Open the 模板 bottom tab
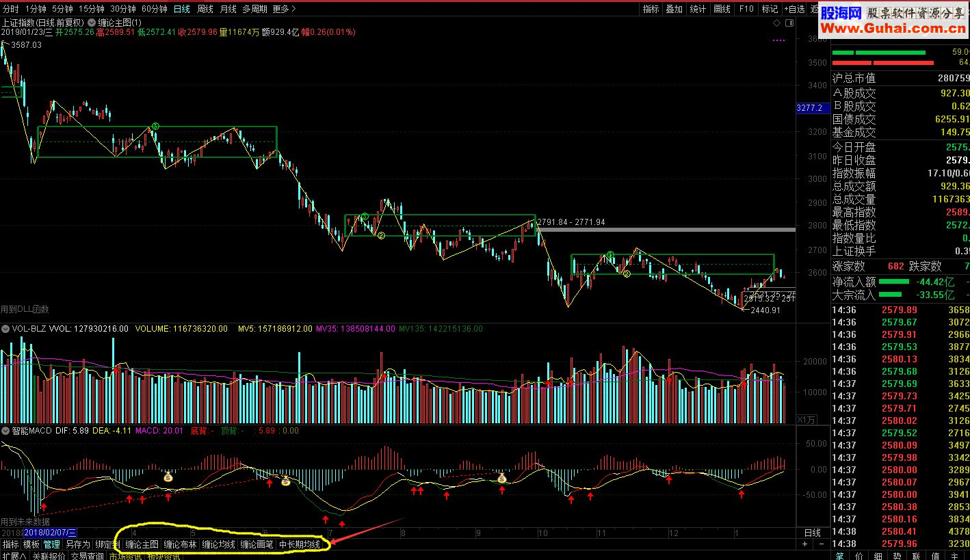 [x=31, y=545]
